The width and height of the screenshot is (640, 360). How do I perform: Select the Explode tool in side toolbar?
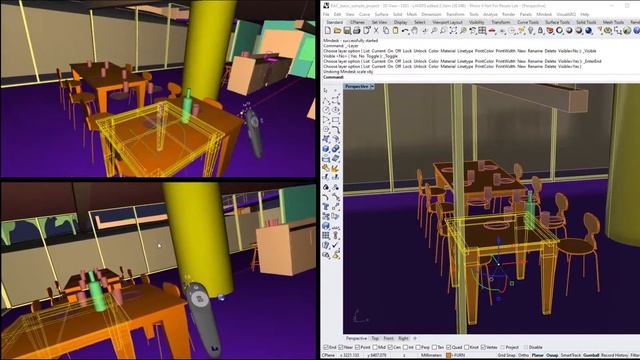point(336,167)
